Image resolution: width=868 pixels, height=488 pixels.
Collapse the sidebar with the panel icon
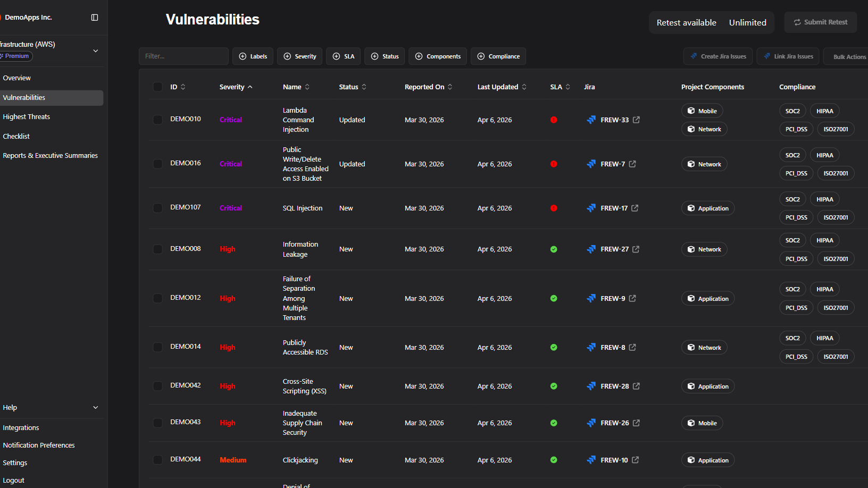point(95,18)
